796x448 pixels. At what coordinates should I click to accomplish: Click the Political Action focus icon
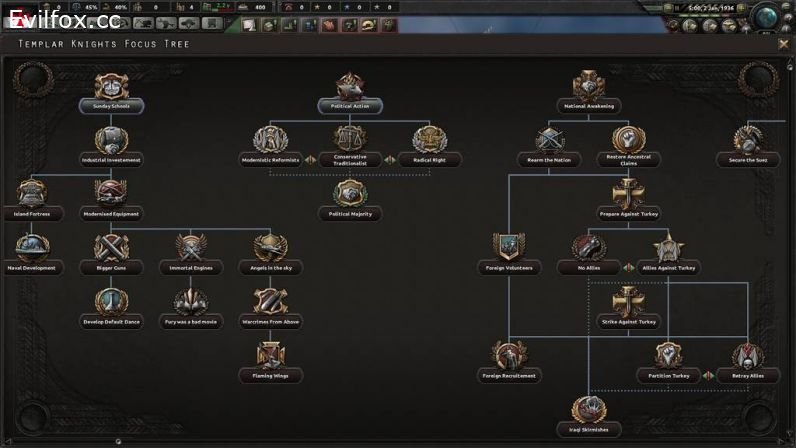[349, 87]
